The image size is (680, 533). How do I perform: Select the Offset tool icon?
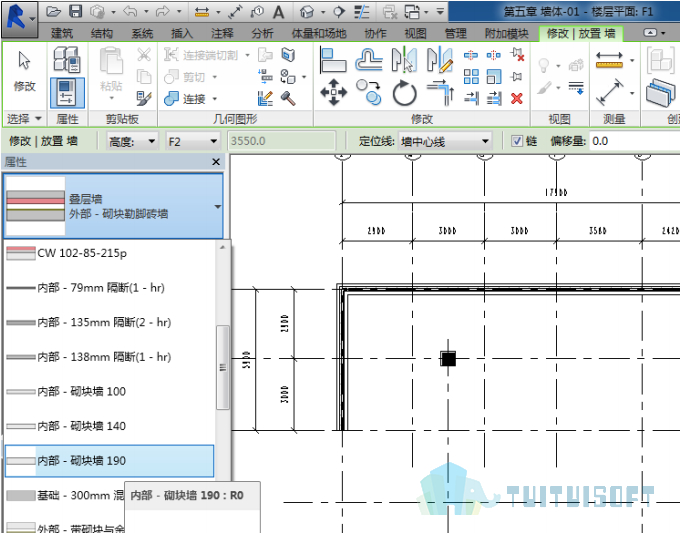(x=369, y=60)
